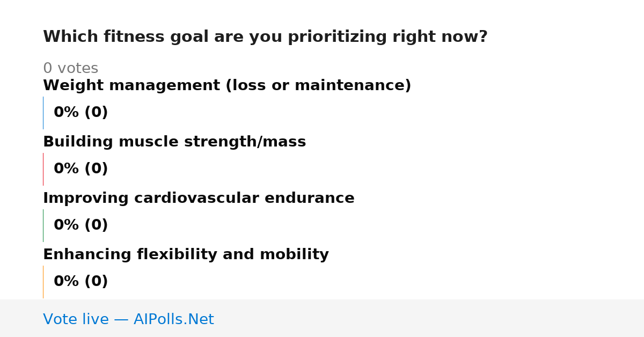The height and width of the screenshot is (337, 644).
Task: Click the gray footer bar area
Action: click(322, 318)
